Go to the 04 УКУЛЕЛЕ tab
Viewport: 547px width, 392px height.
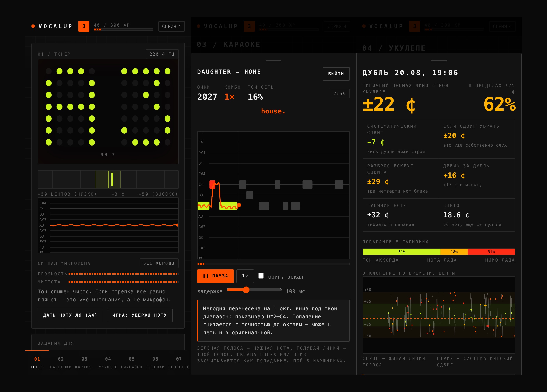[x=108, y=363]
